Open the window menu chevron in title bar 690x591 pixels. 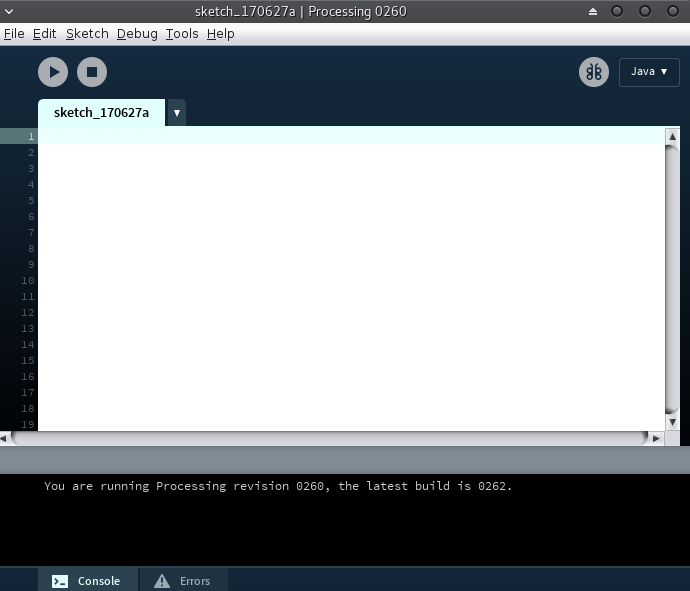[x=9, y=11]
